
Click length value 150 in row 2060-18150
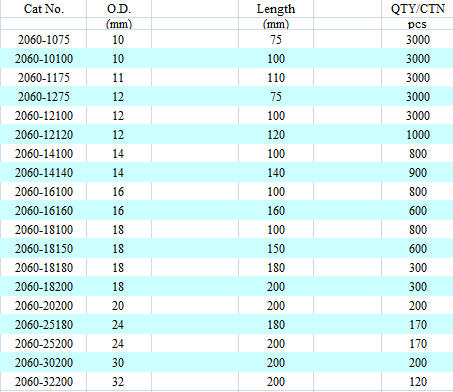276,249
